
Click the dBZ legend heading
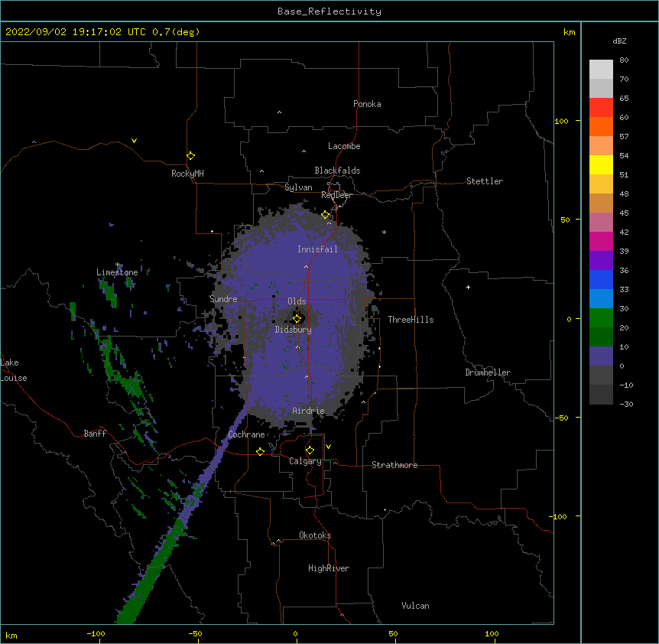tap(619, 41)
